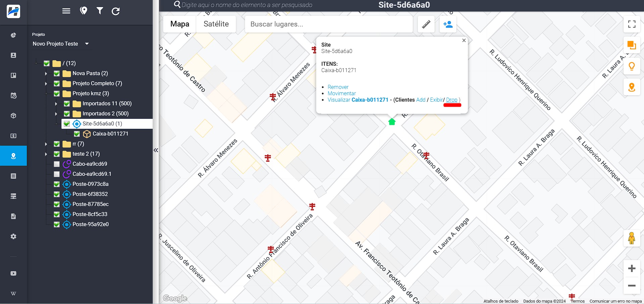Viewport: 644px width, 304px height.
Task: Click the refresh arrow icon
Action: [116, 11]
